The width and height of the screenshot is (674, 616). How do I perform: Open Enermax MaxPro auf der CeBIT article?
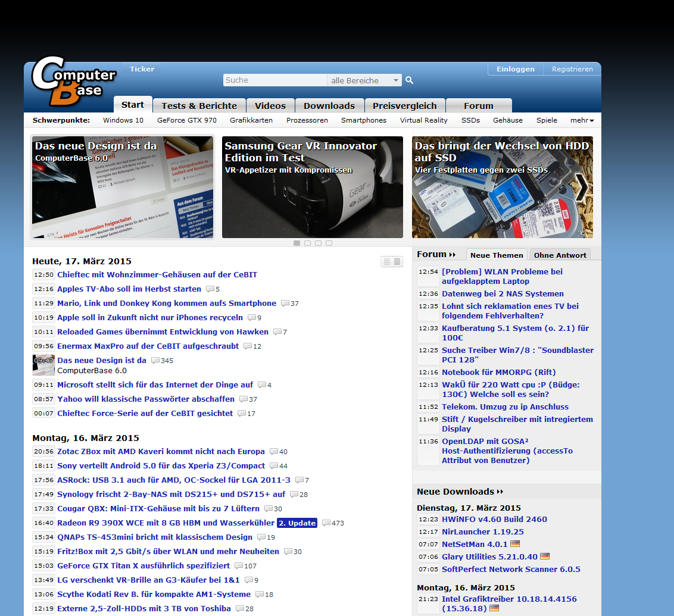(148, 346)
